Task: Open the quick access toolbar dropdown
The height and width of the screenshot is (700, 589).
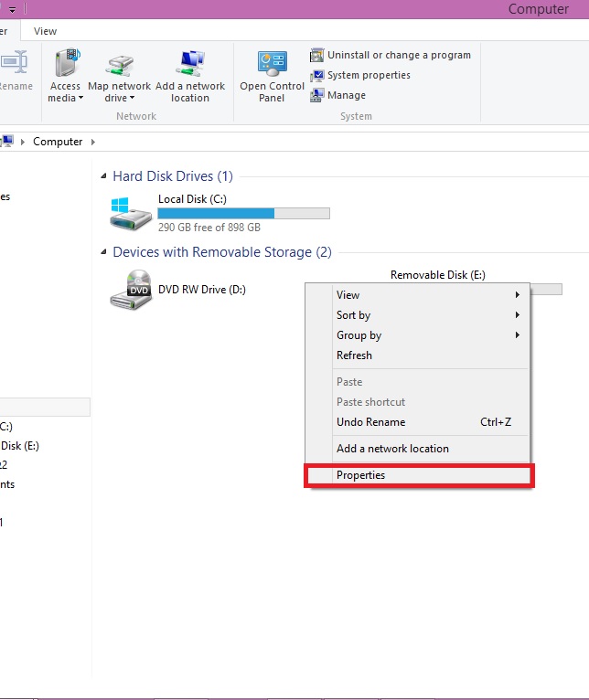Action: pyautogui.click(x=13, y=9)
